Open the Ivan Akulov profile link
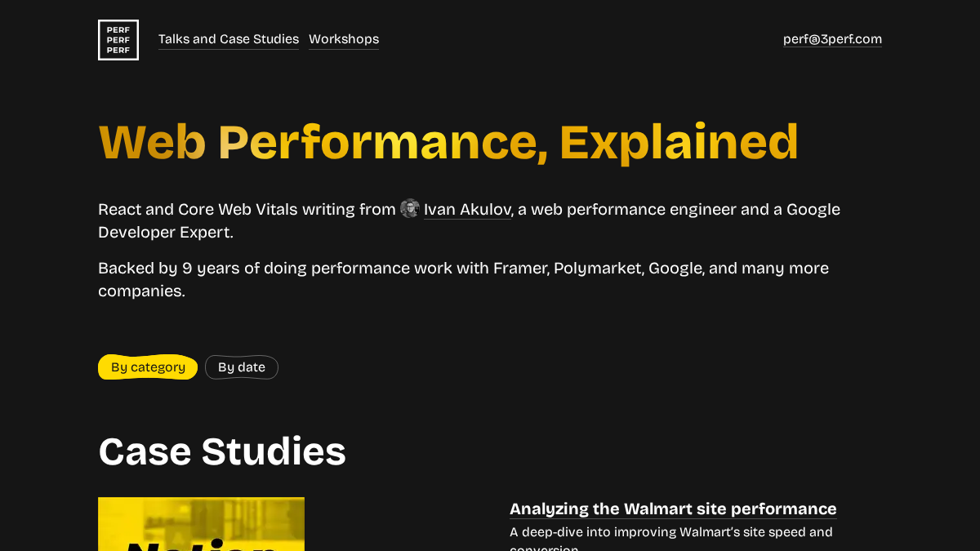 coord(467,210)
